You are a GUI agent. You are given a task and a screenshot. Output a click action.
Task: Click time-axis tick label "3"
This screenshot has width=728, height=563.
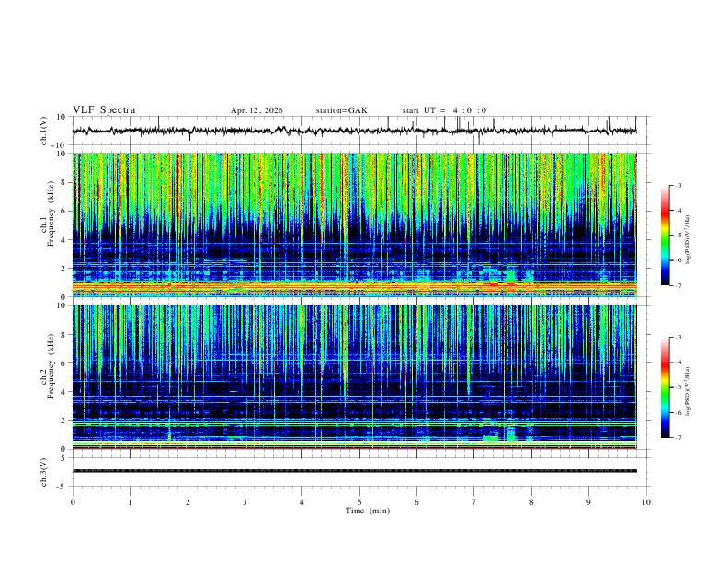pos(245,502)
